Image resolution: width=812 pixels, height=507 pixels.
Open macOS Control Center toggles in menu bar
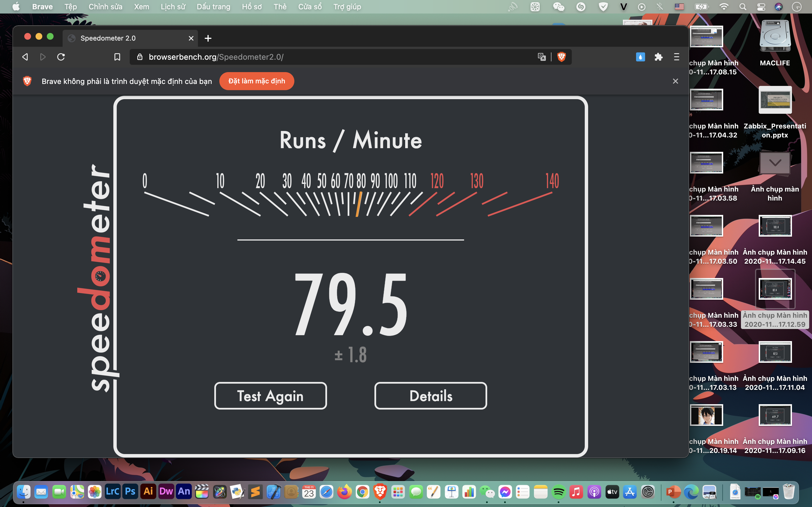tap(761, 7)
